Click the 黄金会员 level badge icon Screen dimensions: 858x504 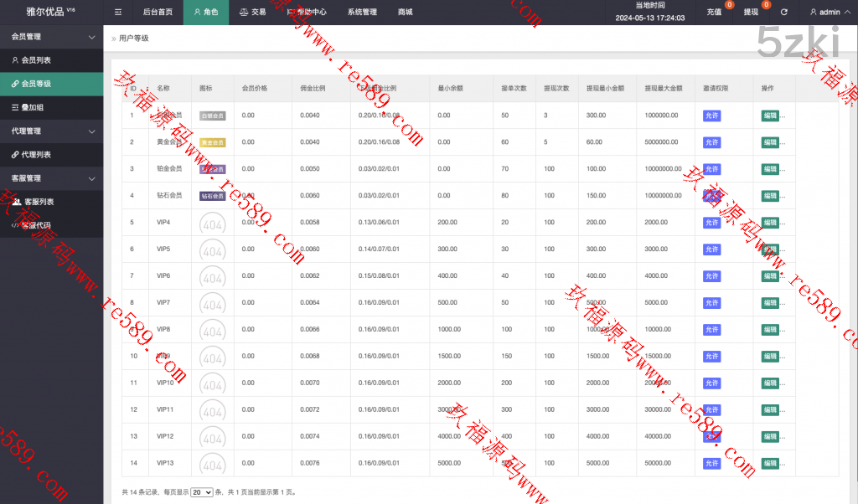pos(212,142)
